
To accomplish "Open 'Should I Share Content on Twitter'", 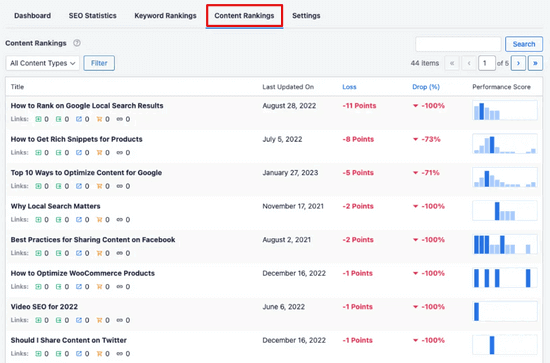I will (x=69, y=340).
